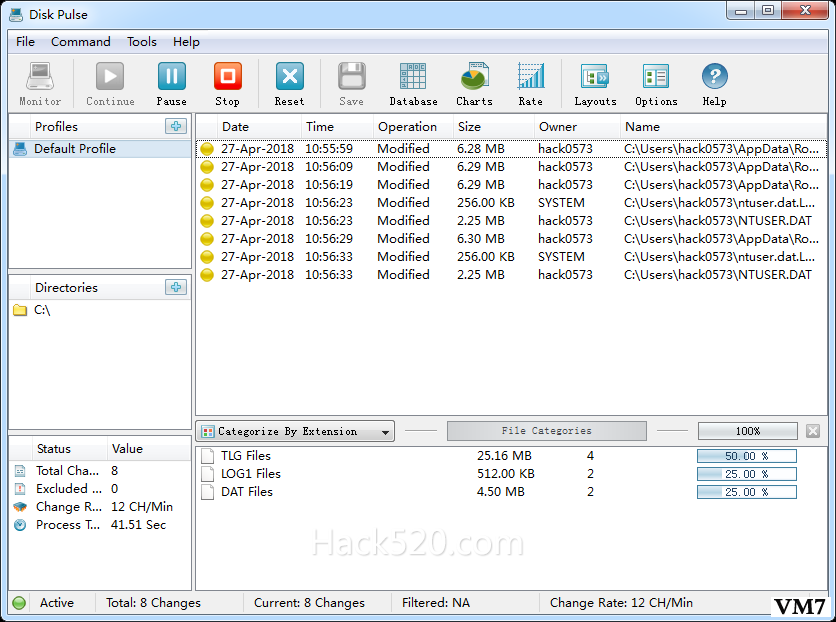Select the TLG Files category row
The width and height of the screenshot is (836, 622).
(511, 456)
